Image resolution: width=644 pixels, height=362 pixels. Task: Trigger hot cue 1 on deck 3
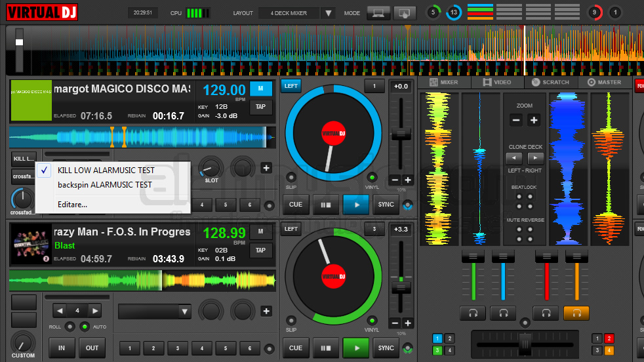tap(130, 348)
